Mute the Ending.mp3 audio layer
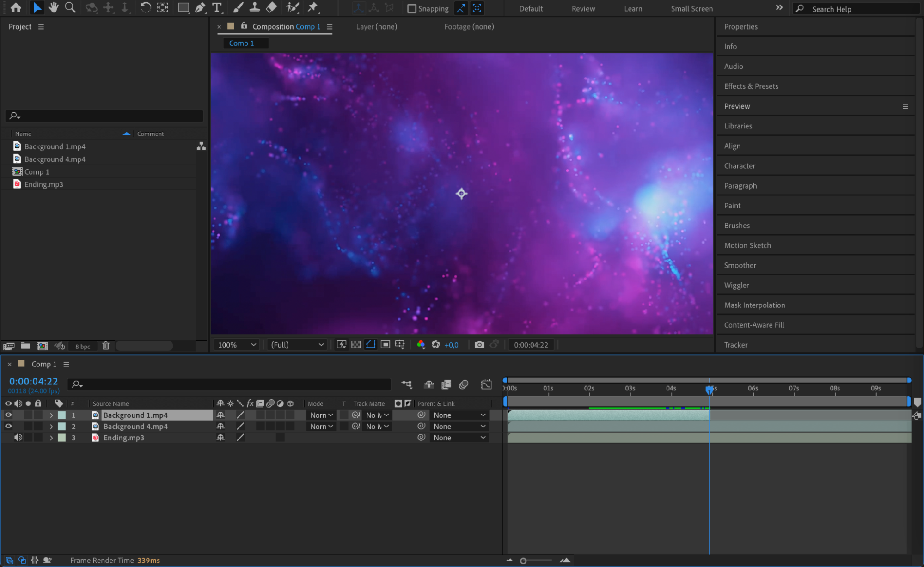The width and height of the screenshot is (924, 567). click(x=18, y=438)
